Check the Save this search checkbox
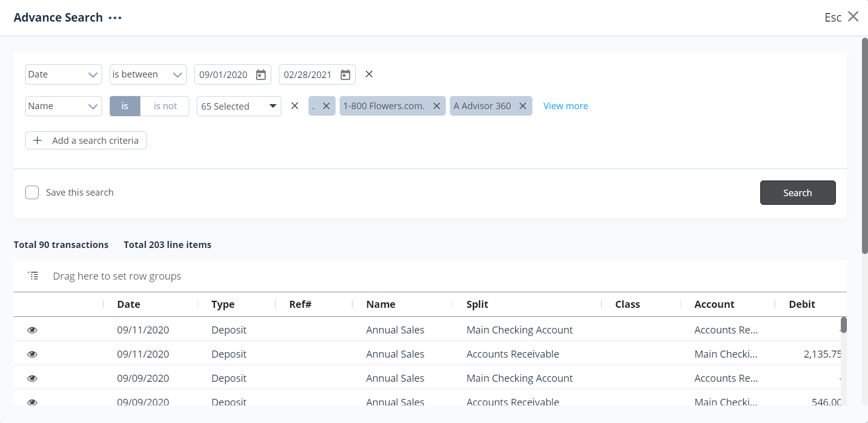The image size is (868, 423). coord(32,193)
